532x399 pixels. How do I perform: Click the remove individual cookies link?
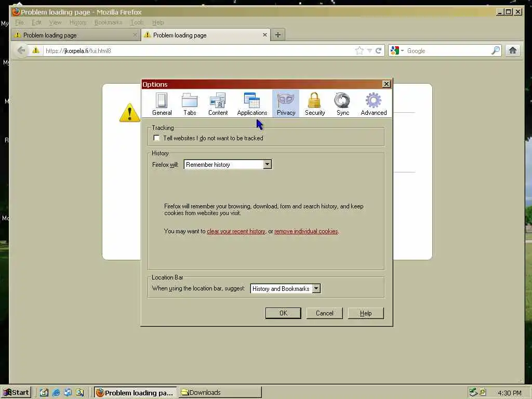[x=306, y=231]
